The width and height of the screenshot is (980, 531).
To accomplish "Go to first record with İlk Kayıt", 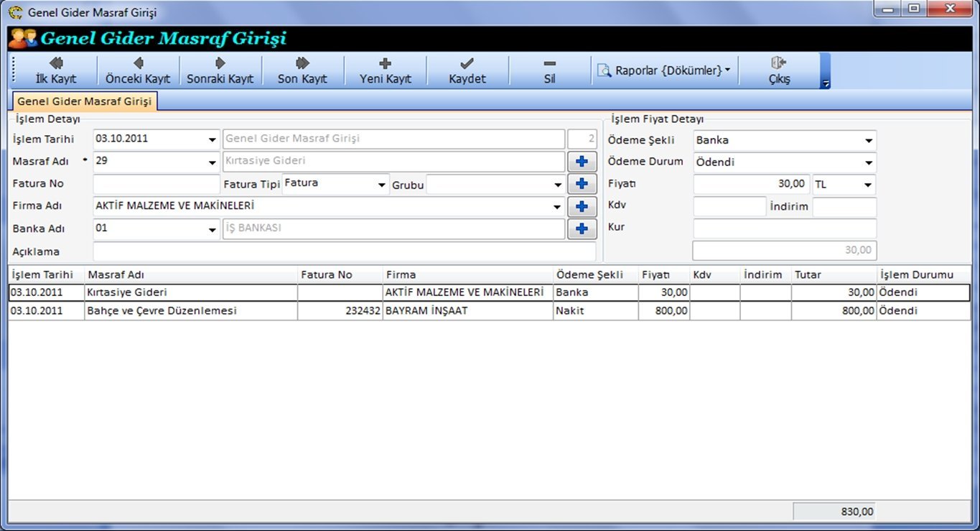I will pyautogui.click(x=55, y=71).
